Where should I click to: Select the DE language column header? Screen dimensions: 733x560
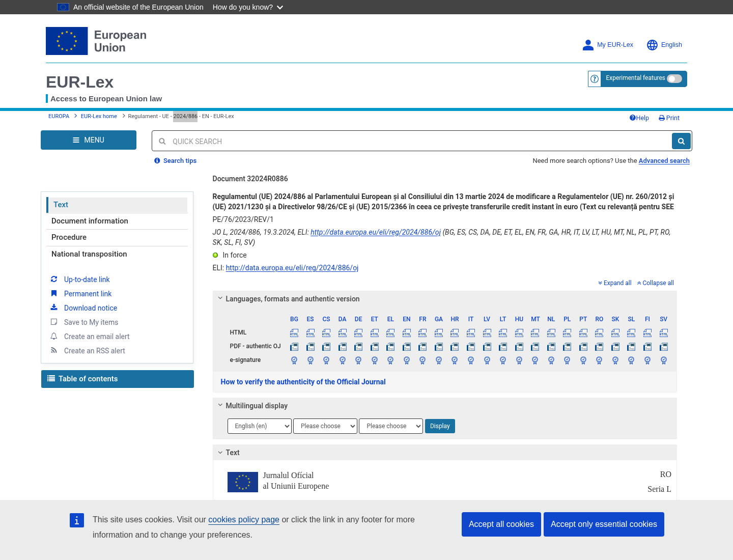(x=358, y=319)
